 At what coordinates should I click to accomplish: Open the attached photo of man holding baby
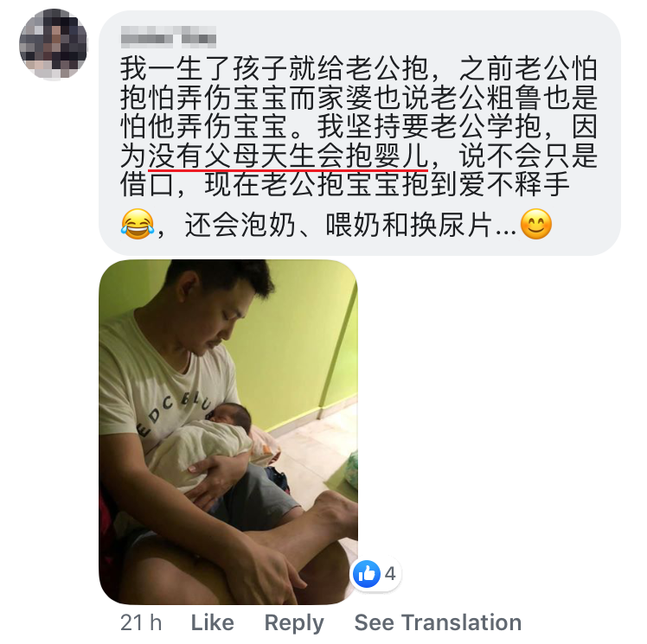228,431
